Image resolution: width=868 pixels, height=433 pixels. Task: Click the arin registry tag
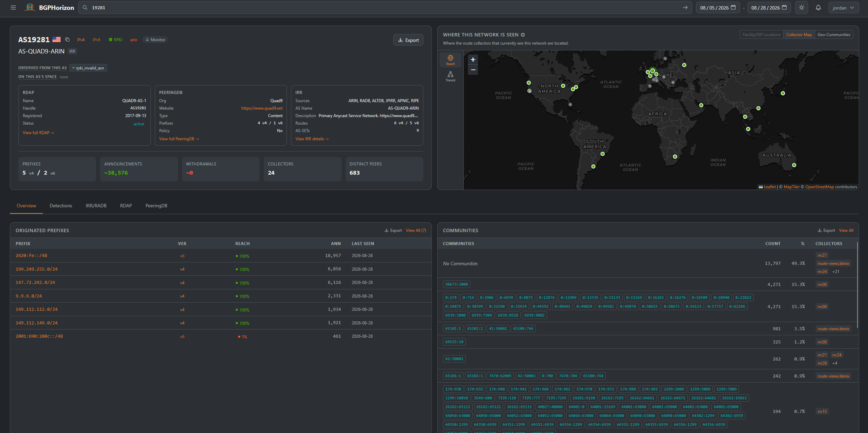click(134, 40)
